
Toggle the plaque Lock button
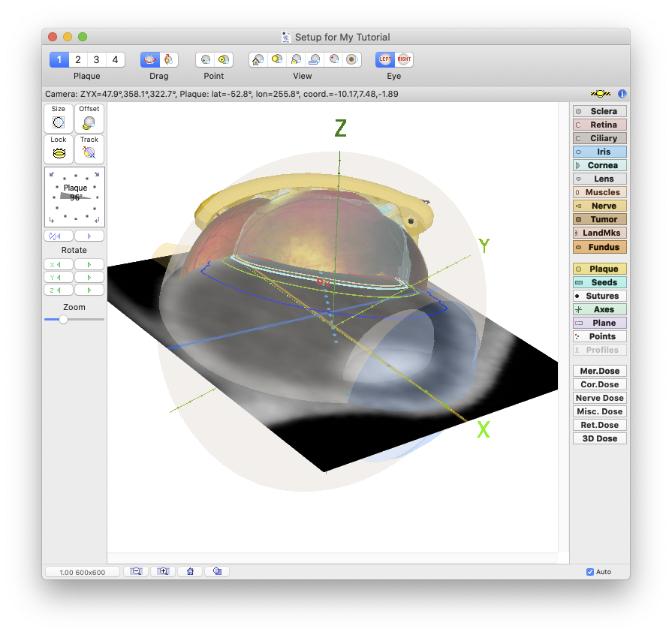59,149
